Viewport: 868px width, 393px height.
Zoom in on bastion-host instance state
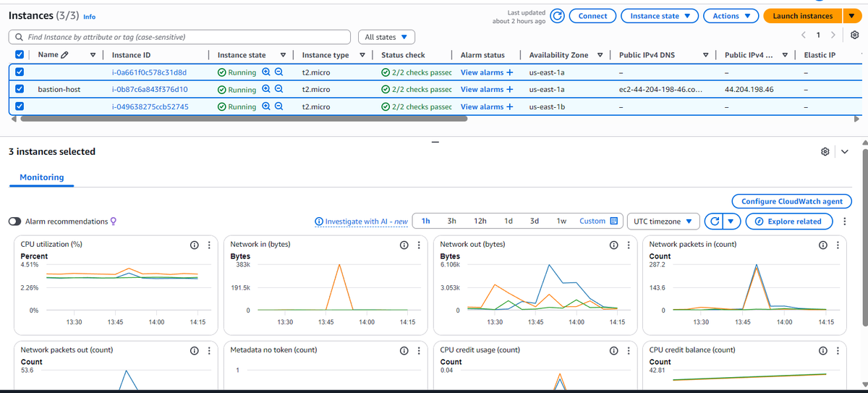[x=266, y=89]
